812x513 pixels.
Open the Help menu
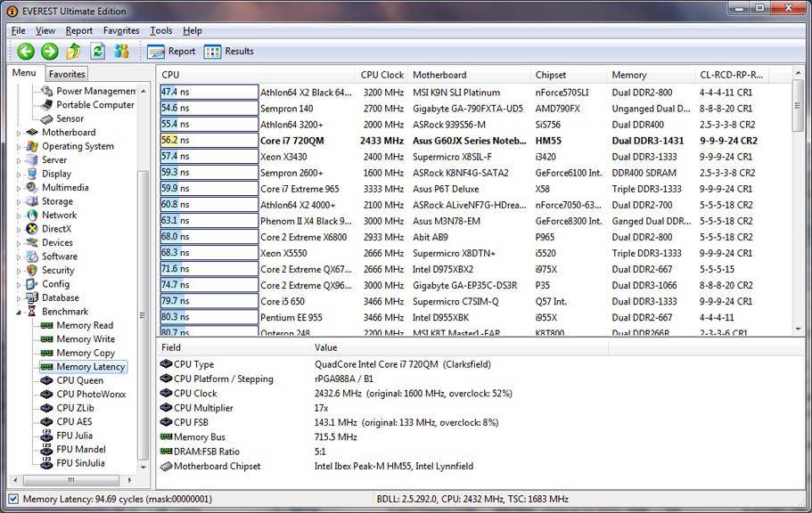click(x=193, y=30)
